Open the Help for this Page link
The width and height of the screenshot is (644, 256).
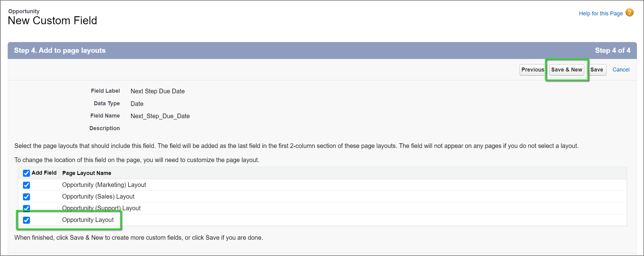pos(600,14)
